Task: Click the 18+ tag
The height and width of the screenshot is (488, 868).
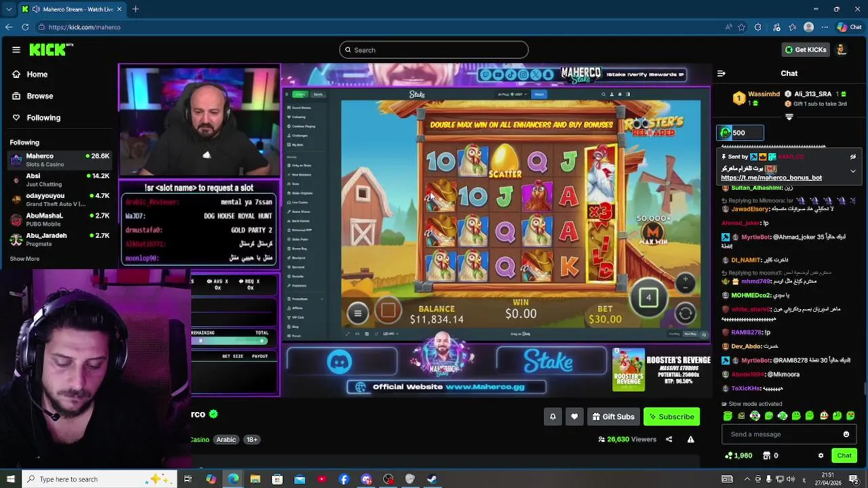Action: coord(252,440)
